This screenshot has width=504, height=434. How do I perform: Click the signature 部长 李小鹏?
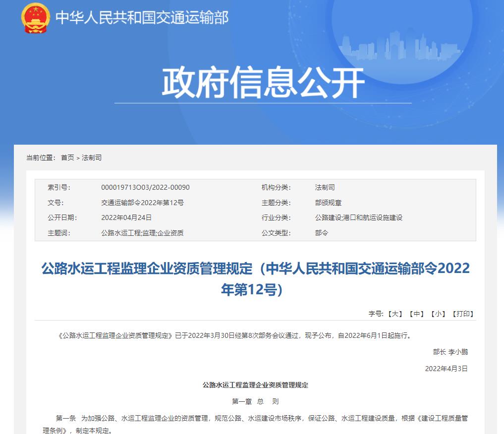(450, 352)
